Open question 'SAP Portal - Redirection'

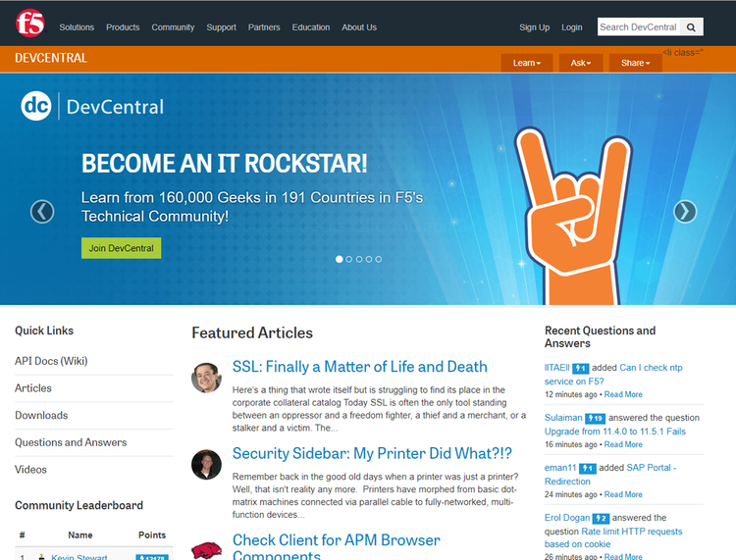tap(610, 475)
